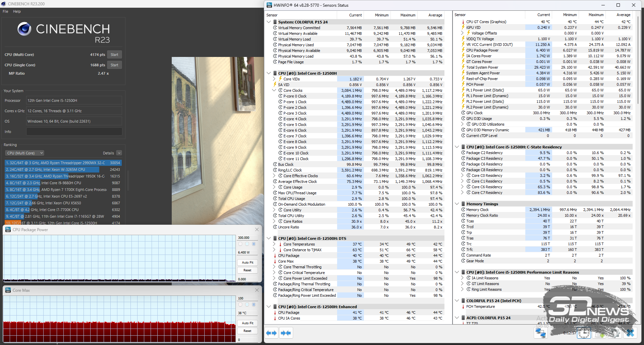644x345 pixels.
Task: Open the File menu in Cinebench
Action: (x=5, y=11)
